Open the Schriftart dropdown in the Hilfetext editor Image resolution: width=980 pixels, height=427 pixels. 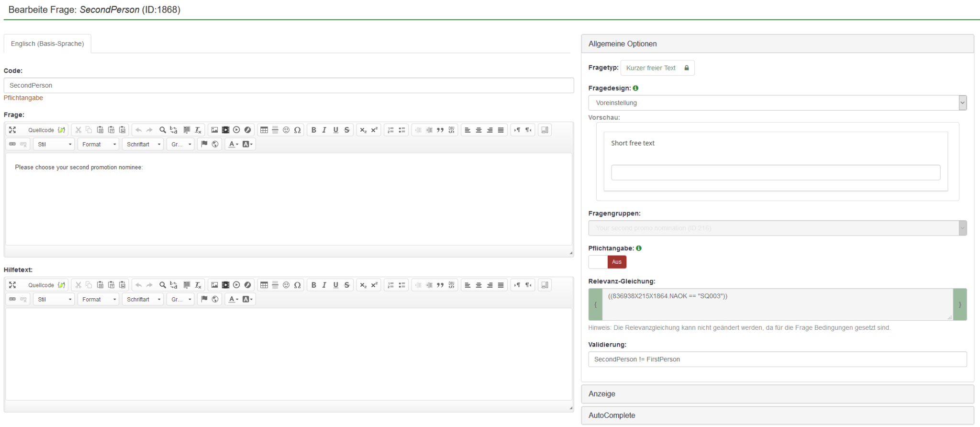pos(143,299)
